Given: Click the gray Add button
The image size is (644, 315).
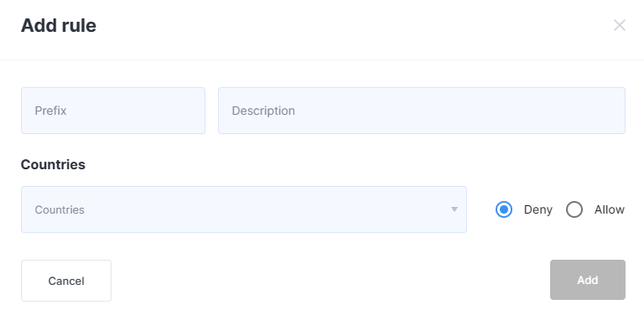Looking at the screenshot, I should (588, 280).
